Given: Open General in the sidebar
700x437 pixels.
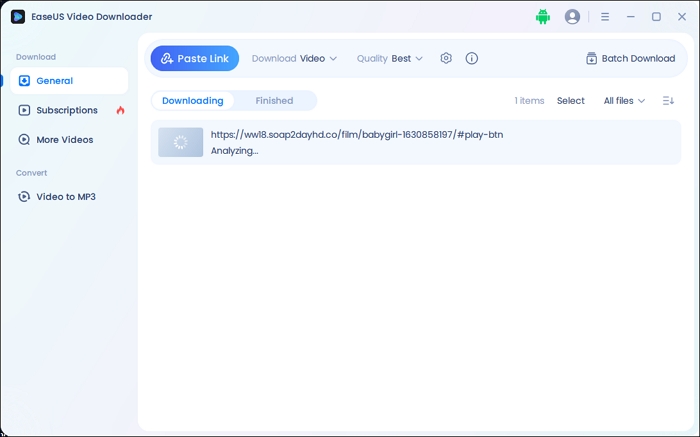Looking at the screenshot, I should (x=54, y=81).
